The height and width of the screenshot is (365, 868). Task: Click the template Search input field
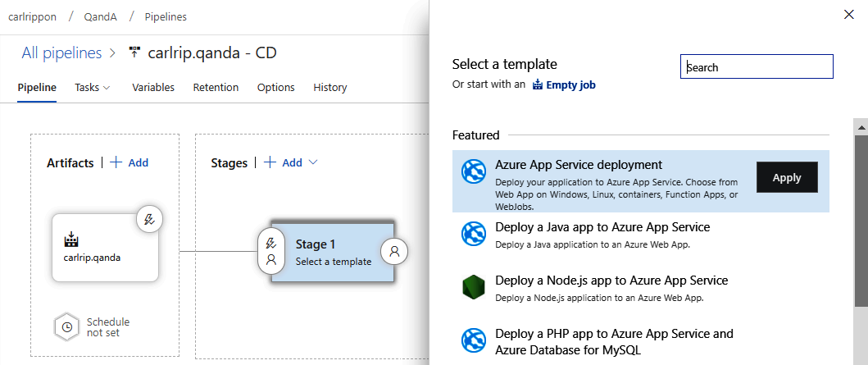coord(757,67)
